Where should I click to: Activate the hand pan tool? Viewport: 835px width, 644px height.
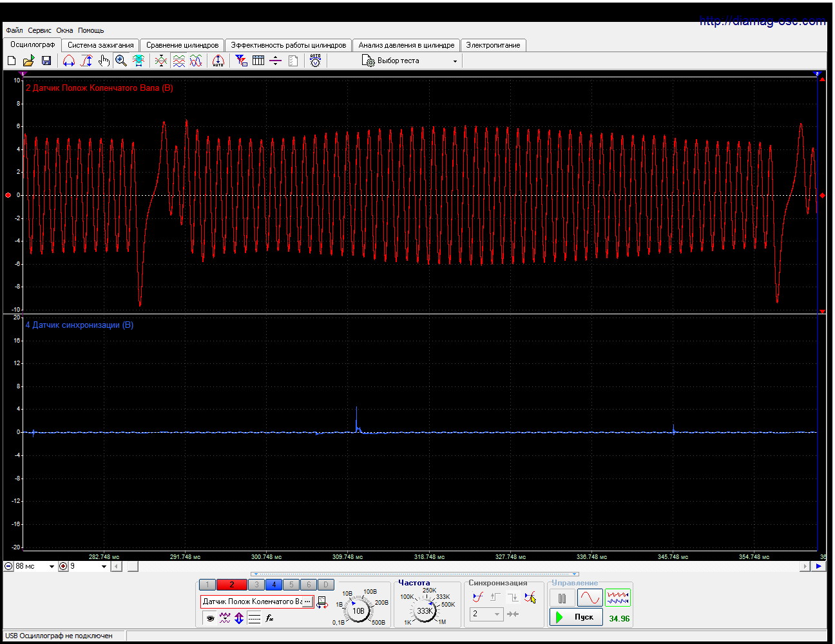coord(104,61)
